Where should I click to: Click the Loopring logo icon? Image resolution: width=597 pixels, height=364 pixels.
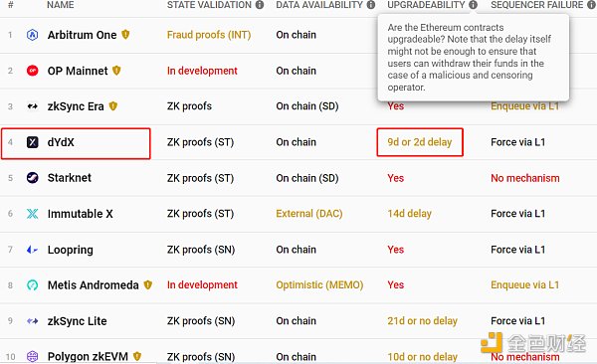pos(33,250)
